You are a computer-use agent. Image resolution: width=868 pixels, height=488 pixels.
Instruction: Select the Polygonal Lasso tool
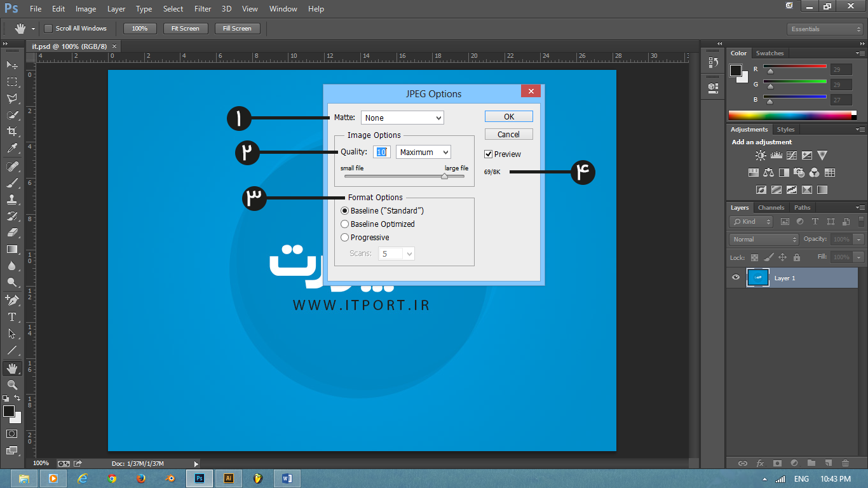(12, 98)
